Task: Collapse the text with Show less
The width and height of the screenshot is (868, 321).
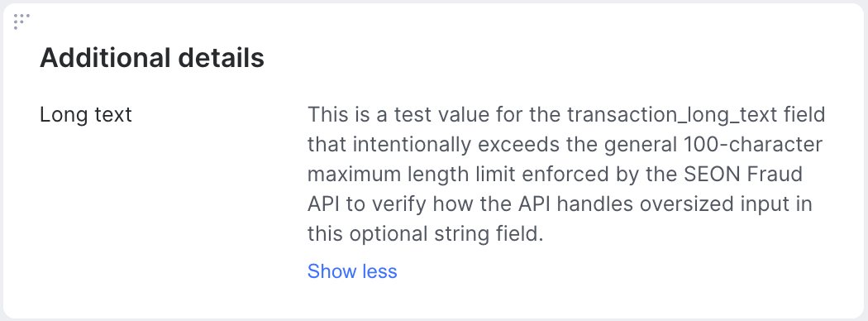Action: (x=352, y=271)
